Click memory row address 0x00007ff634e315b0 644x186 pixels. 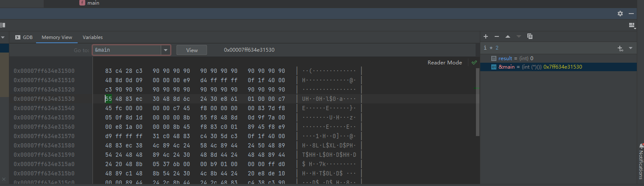[x=44, y=173]
